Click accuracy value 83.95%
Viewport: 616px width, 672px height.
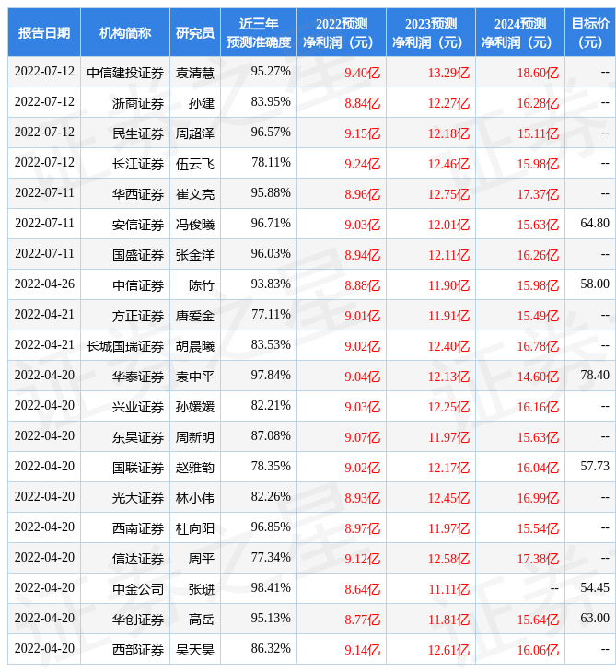(271, 101)
